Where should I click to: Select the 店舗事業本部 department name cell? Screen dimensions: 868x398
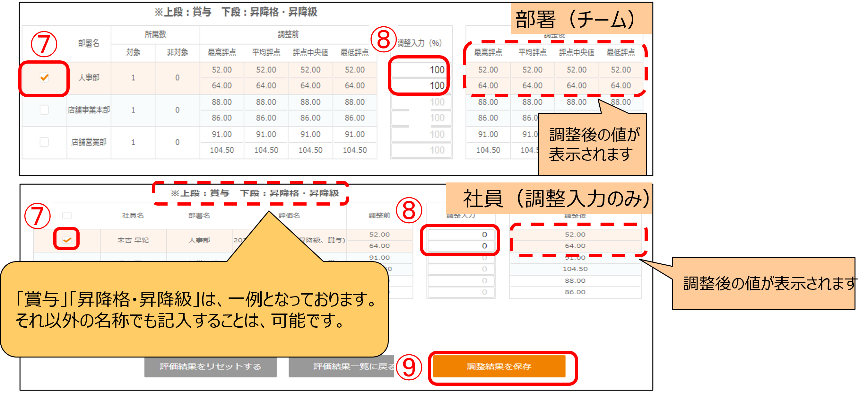coord(89,110)
